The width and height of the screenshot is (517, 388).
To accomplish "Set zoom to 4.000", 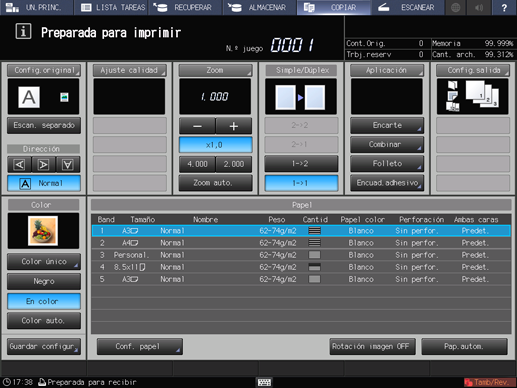I will (197, 164).
